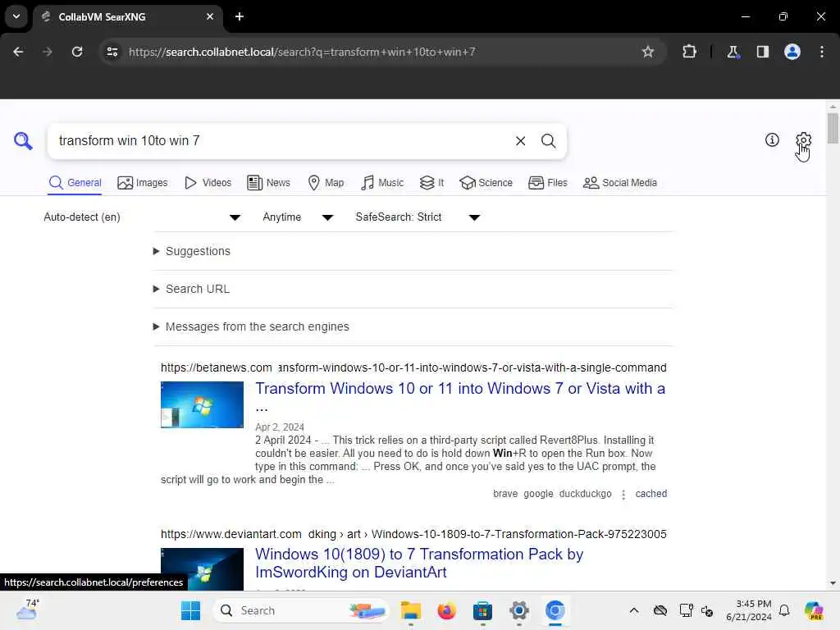The height and width of the screenshot is (630, 840).
Task: Reload the current page
Action: [x=77, y=52]
